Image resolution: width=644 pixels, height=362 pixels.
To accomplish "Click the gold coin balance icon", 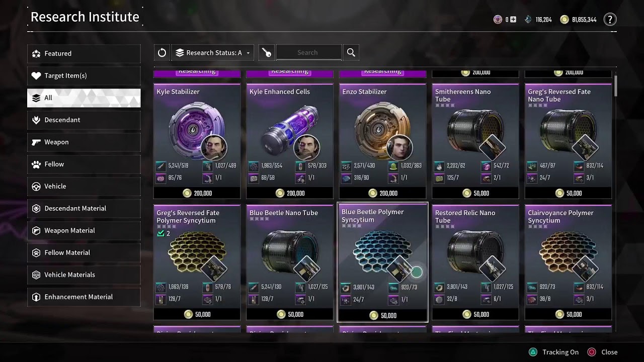I will (x=565, y=20).
